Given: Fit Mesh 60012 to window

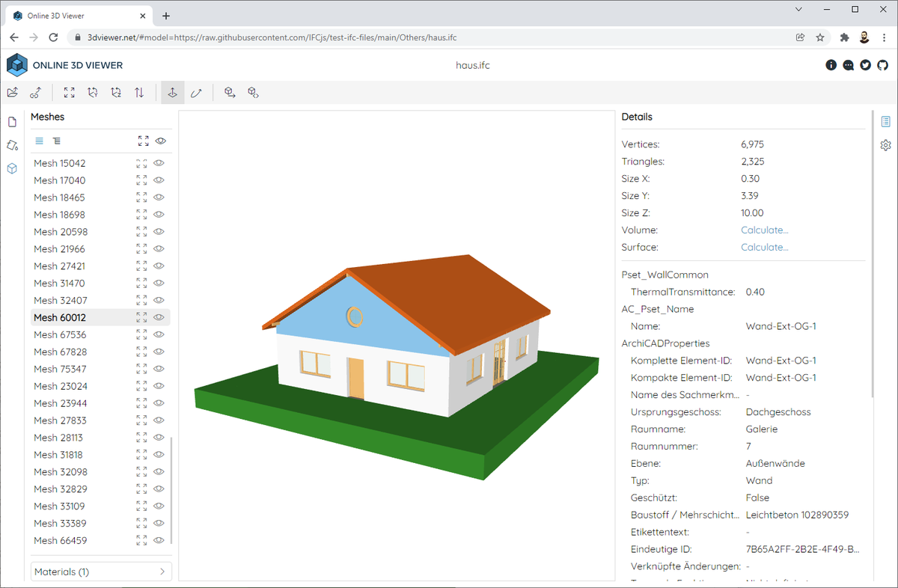Looking at the screenshot, I should (141, 317).
